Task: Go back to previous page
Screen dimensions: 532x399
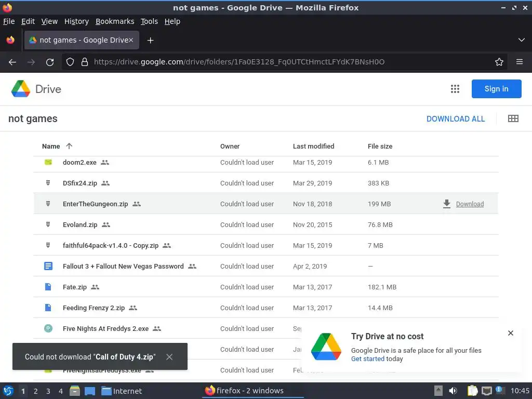Action: pos(12,62)
